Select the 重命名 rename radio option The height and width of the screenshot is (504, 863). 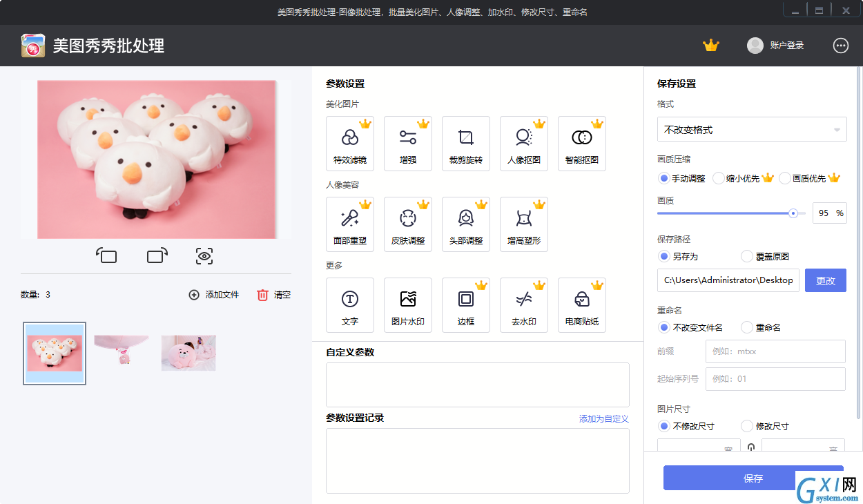coord(761,327)
